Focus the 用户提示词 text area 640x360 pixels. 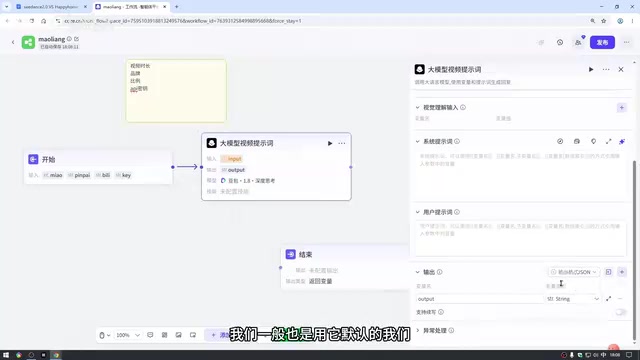[x=520, y=238]
